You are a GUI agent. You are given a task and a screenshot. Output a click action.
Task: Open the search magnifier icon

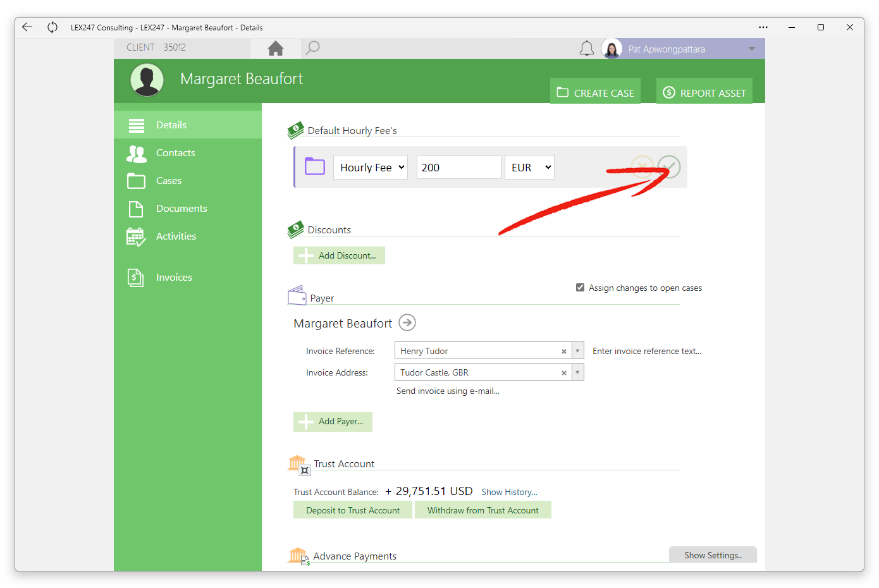[x=312, y=48]
